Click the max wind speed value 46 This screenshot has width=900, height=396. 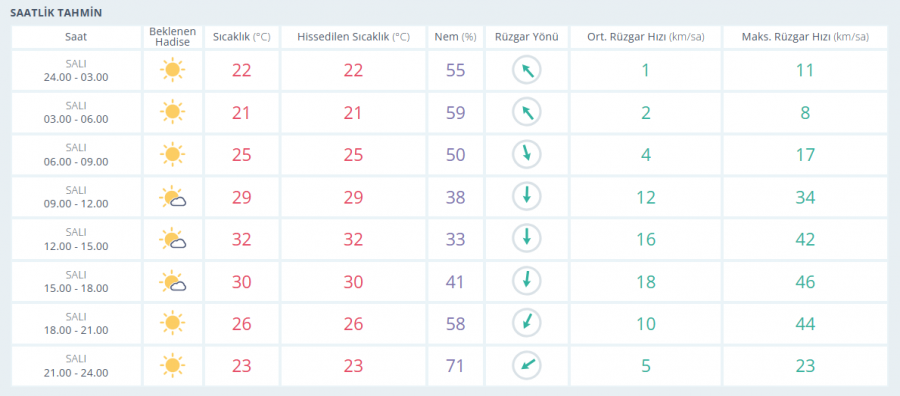[x=805, y=282]
